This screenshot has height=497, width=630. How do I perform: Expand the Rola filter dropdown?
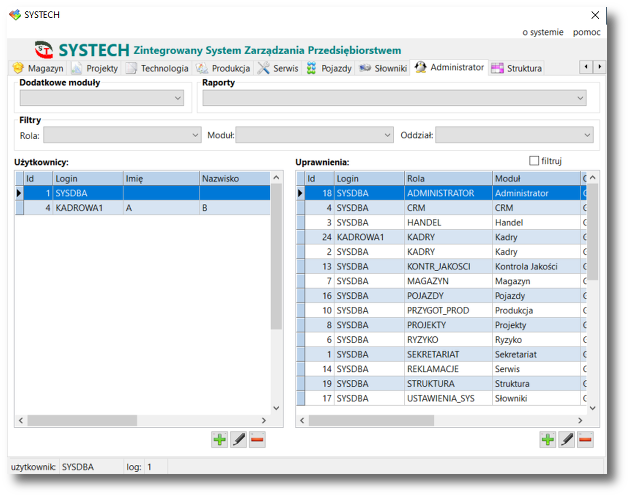[x=122, y=135]
